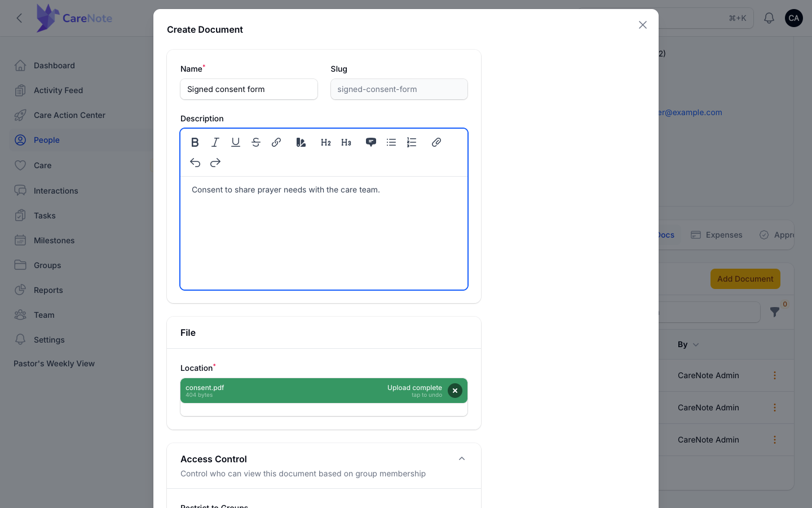Click the document Name input field

[x=249, y=89]
